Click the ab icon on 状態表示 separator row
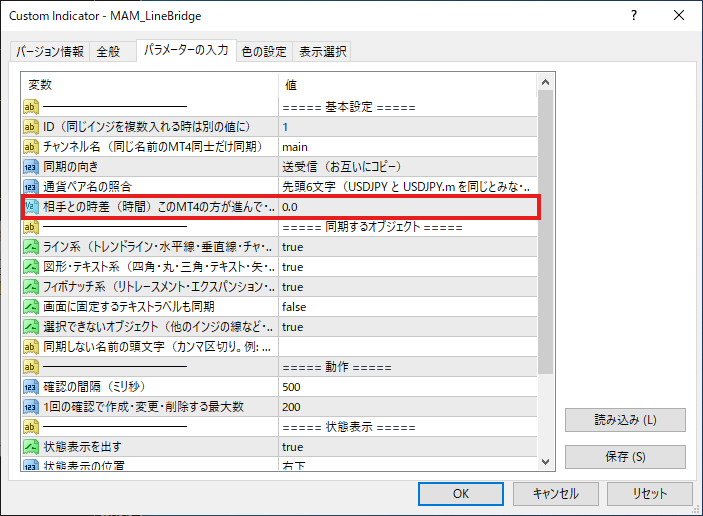The height and width of the screenshot is (516, 703). point(30,427)
